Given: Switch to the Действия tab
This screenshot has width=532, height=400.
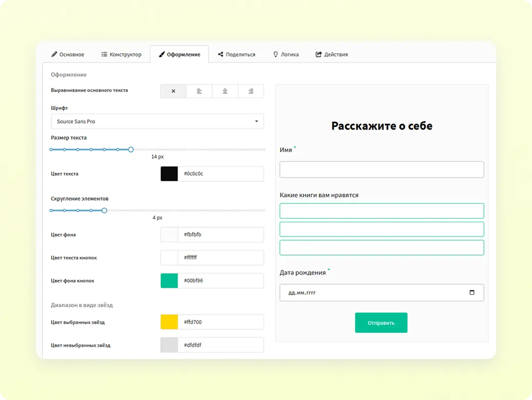Looking at the screenshot, I should (x=331, y=54).
